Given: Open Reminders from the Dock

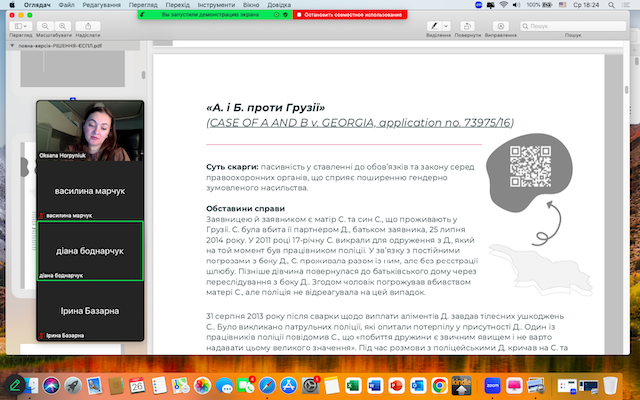Looking at the screenshot, I should click(159, 385).
